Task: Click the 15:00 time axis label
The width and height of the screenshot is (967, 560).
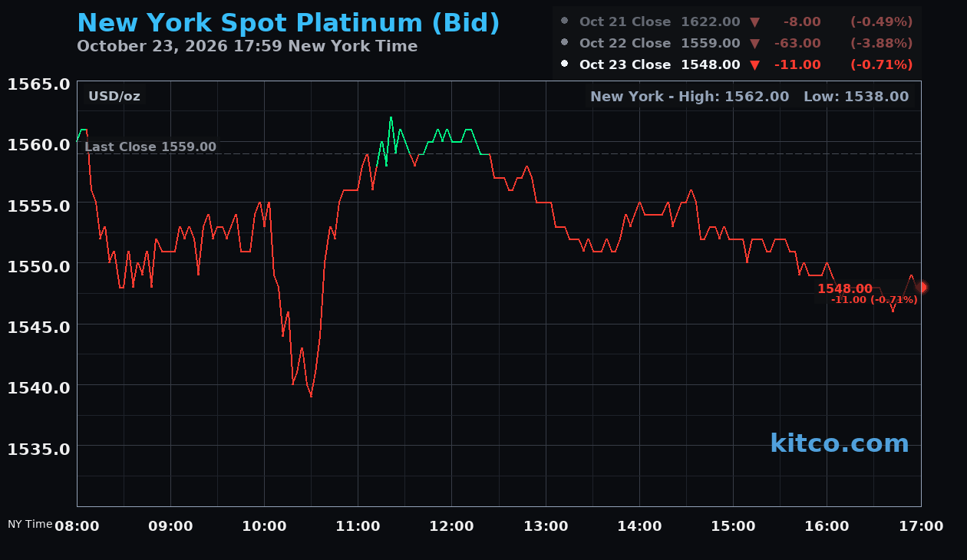Action: click(x=733, y=526)
